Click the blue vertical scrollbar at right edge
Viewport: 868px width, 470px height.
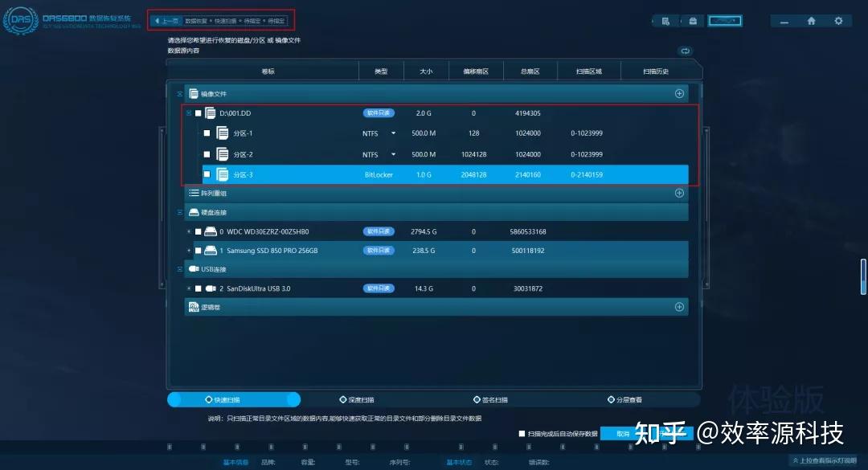[x=863, y=276]
